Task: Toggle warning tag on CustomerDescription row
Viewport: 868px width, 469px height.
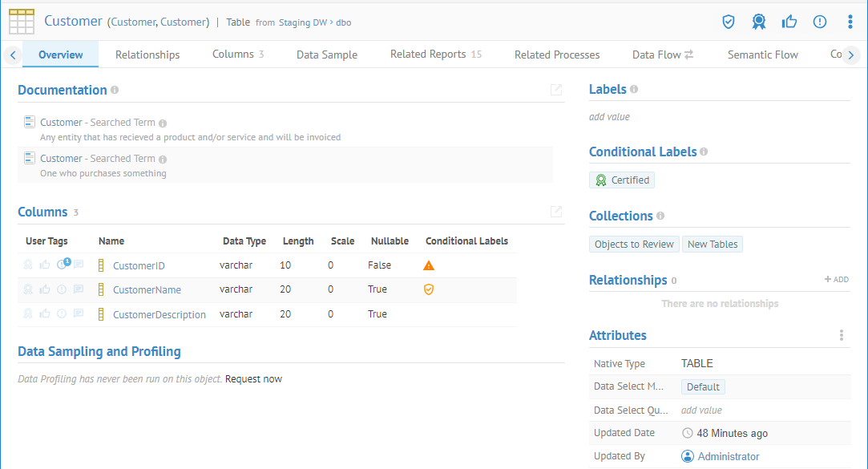Action: pos(62,314)
